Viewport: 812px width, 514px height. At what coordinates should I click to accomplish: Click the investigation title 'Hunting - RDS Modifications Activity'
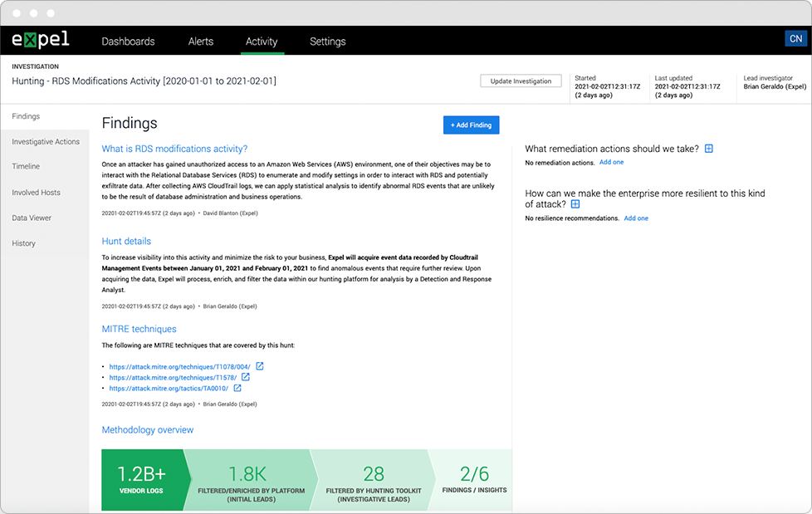pyautogui.click(x=144, y=81)
